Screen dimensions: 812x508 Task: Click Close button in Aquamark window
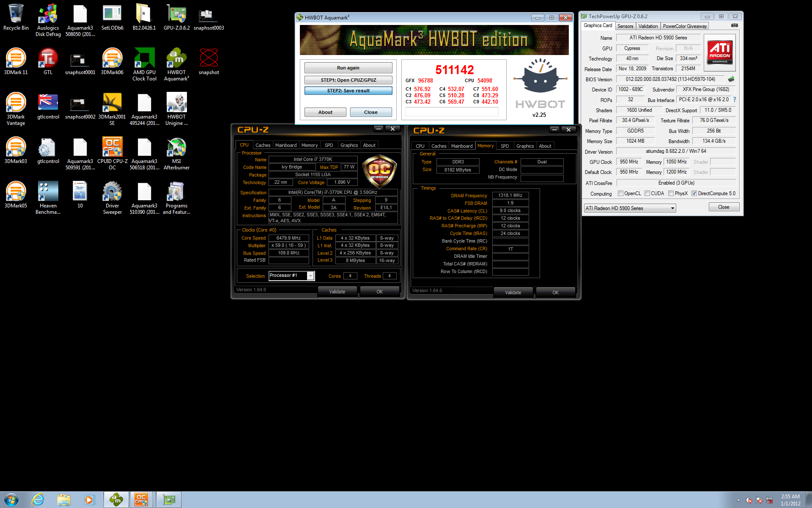point(370,112)
